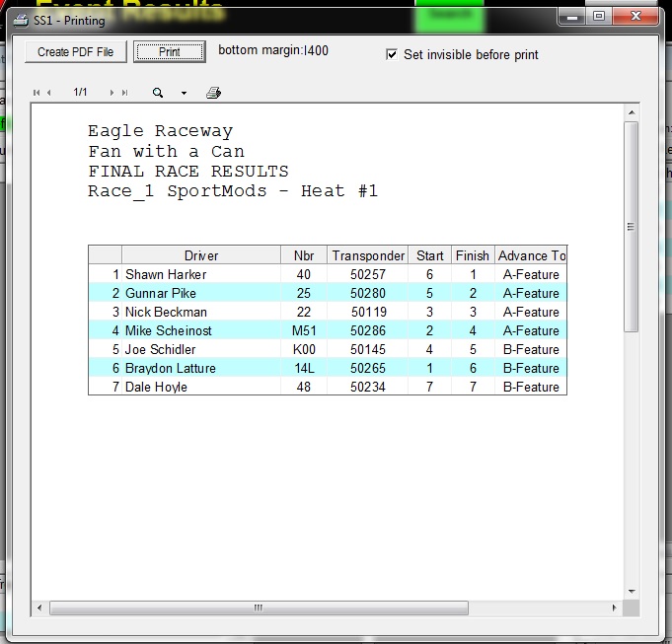Maximize the SS1 Printing window
Image resolution: width=672 pixels, height=644 pixels.
[598, 17]
